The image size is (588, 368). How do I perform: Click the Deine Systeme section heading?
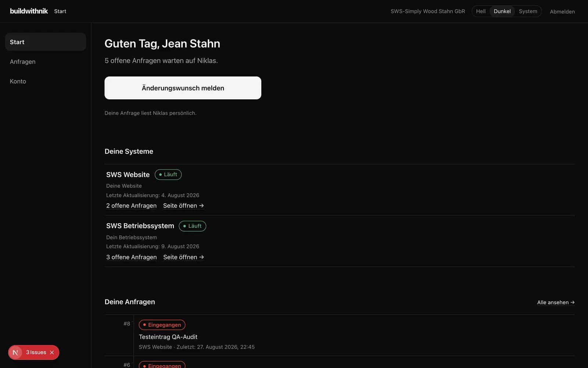coord(129,152)
